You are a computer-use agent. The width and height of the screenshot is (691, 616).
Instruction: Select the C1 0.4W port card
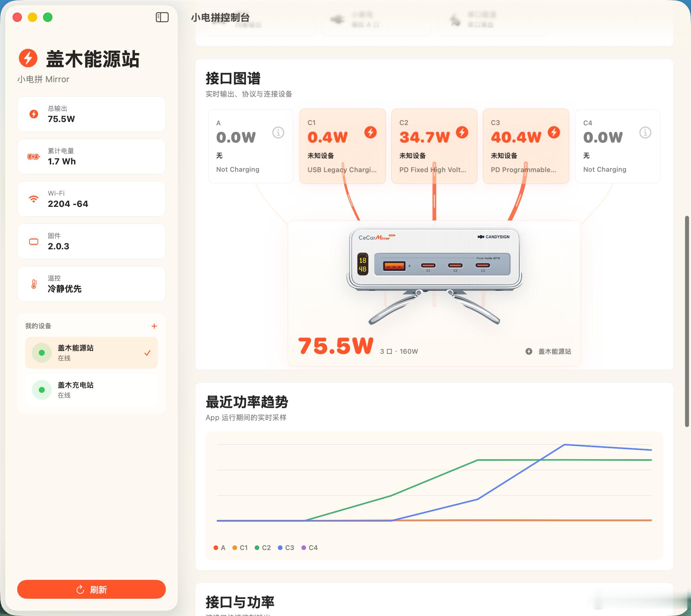pyautogui.click(x=343, y=146)
